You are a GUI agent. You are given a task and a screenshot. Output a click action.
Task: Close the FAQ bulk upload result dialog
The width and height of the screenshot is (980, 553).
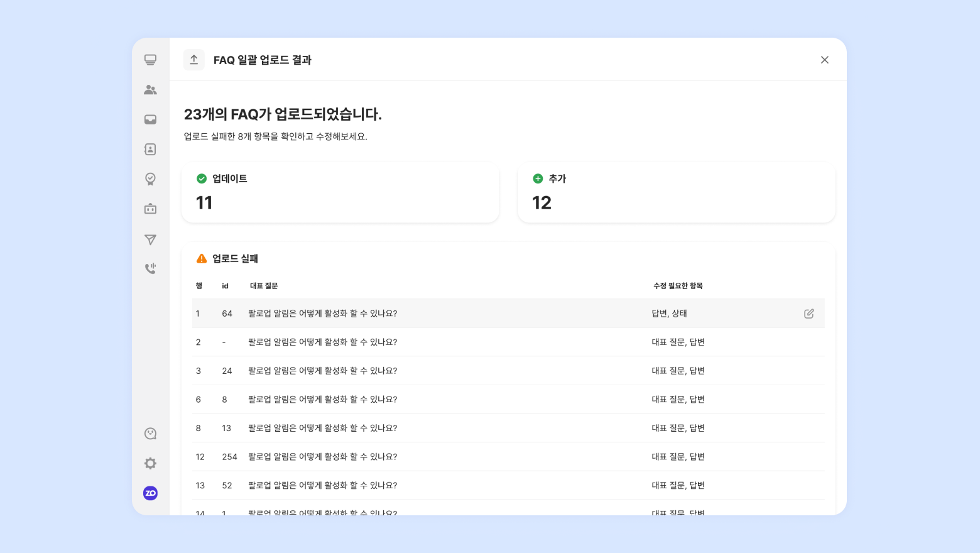pos(824,60)
